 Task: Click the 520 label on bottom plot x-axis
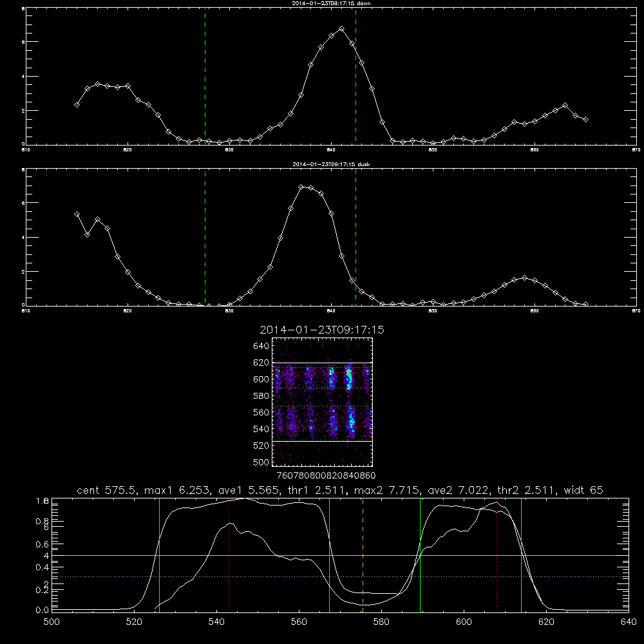pos(134,622)
